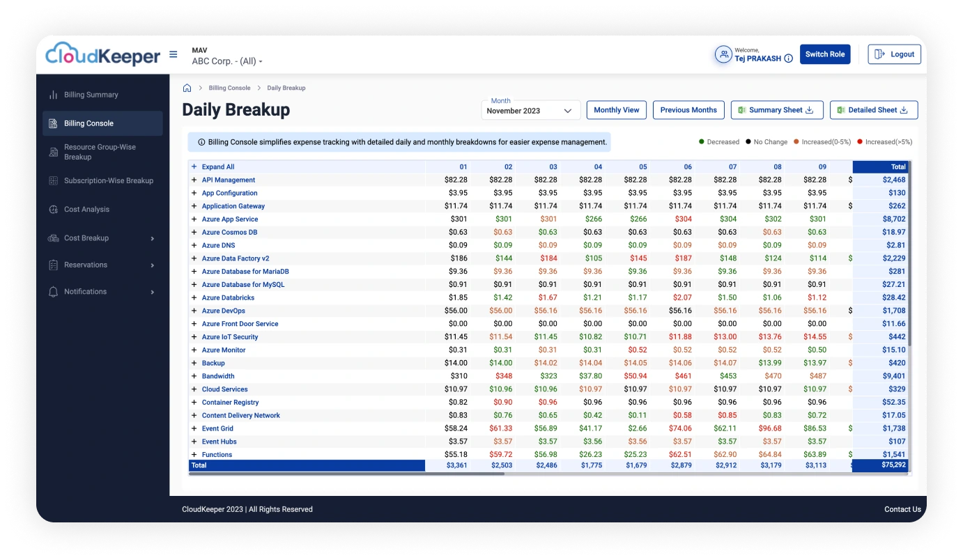This screenshot has height=560, width=963.
Task: Open the Month dropdown showing November 2023
Action: pos(531,110)
